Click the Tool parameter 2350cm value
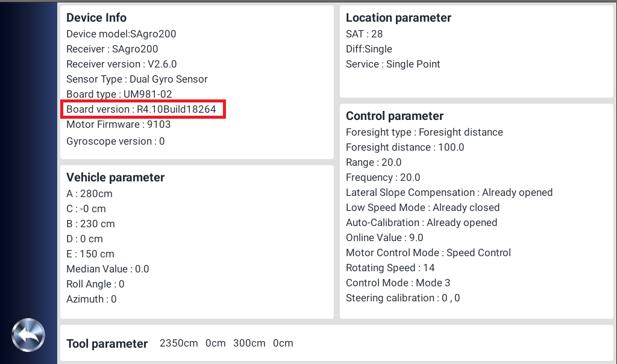This screenshot has width=617, height=364. [x=178, y=343]
